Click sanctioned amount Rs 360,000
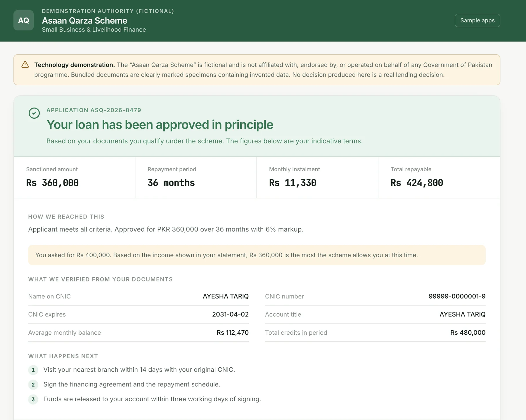This screenshot has width=526, height=420. pos(52,183)
